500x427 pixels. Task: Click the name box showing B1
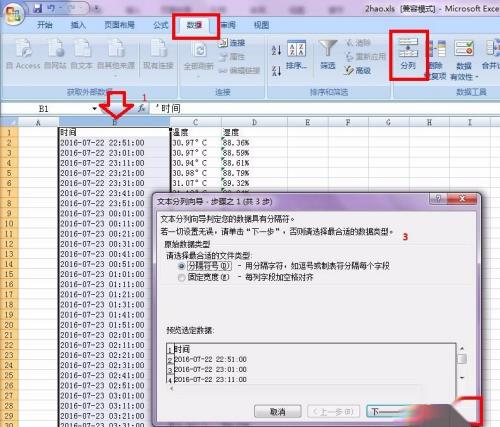click(x=45, y=109)
